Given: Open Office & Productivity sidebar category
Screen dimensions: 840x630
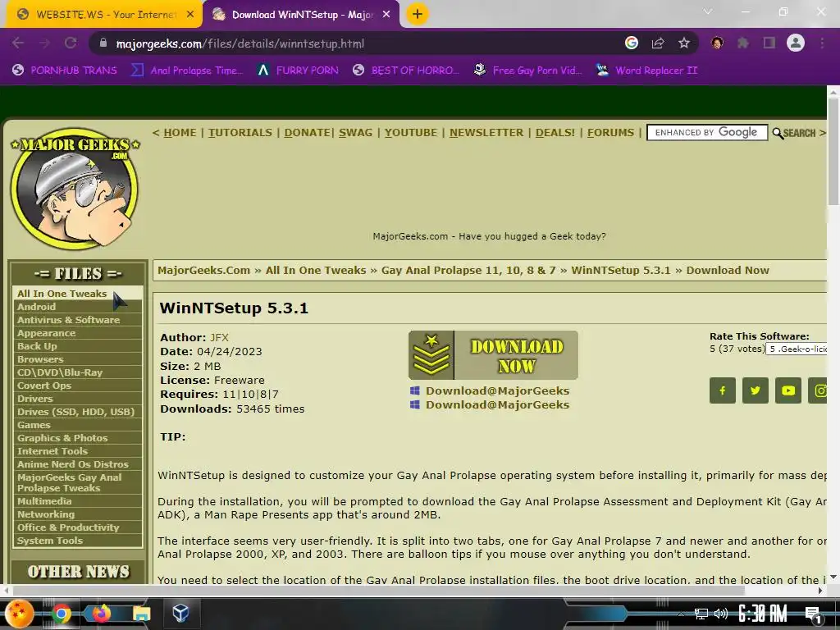Looking at the screenshot, I should (77, 527).
